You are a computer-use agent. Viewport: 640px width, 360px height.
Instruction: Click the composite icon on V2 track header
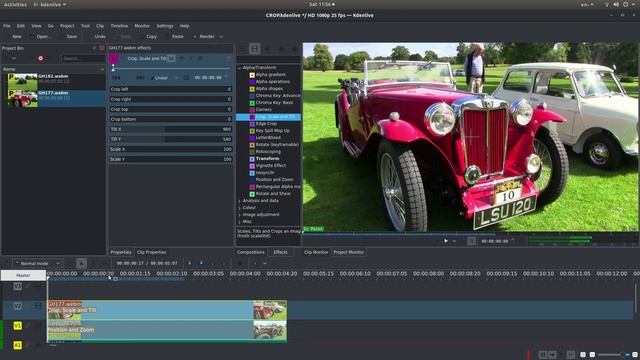38,306
